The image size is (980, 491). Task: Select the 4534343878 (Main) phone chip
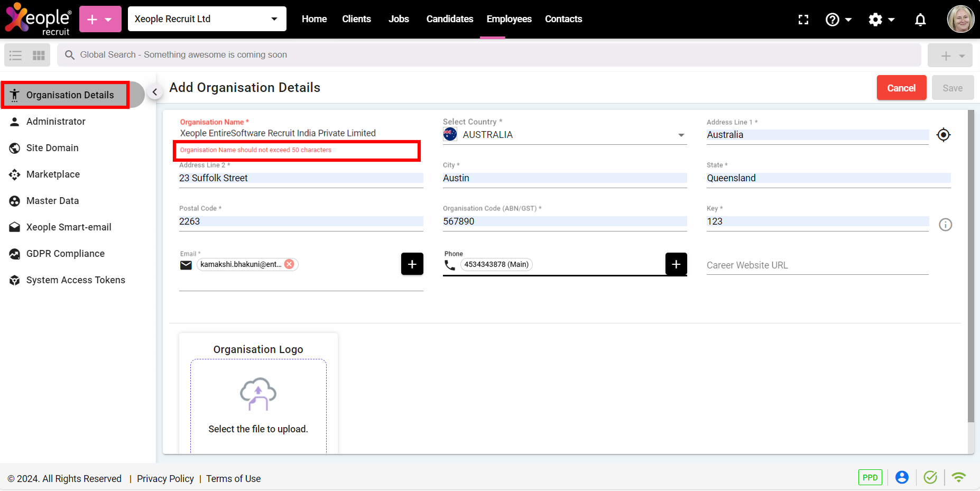(x=496, y=264)
